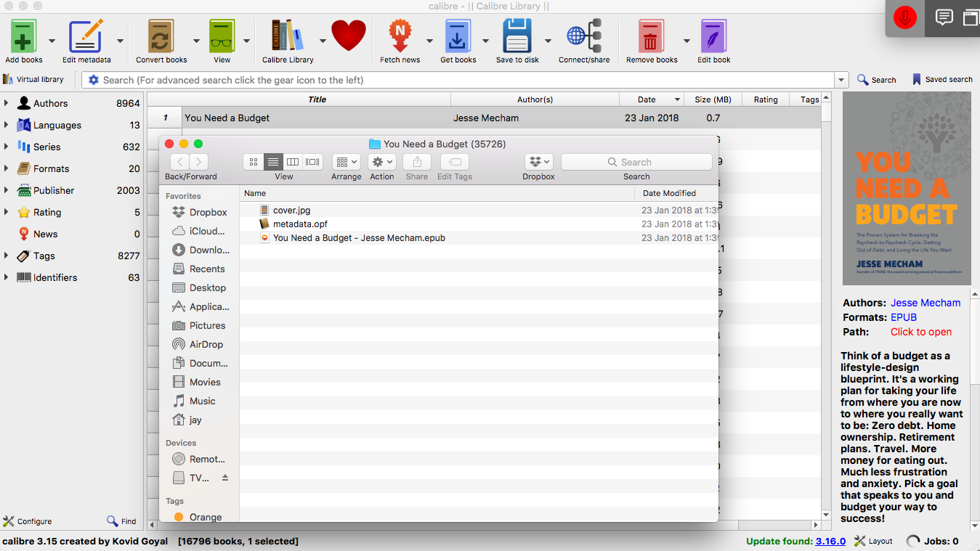The image size is (980, 551).
Task: Sort books by the Rating column header
Action: (766, 99)
